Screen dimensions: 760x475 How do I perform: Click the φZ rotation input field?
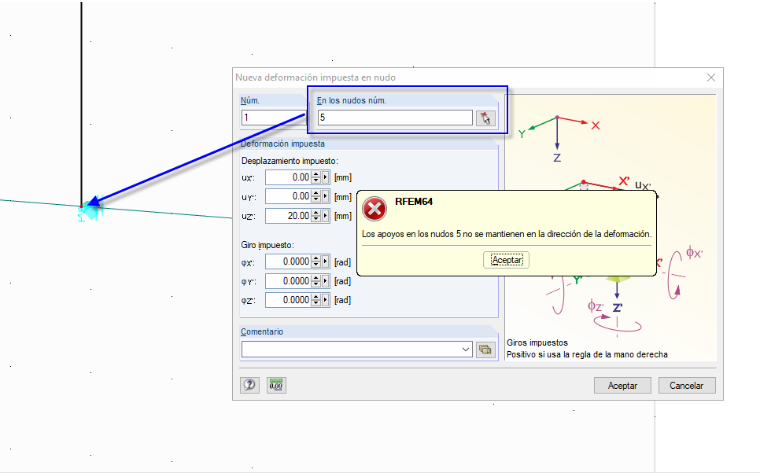coord(288,300)
